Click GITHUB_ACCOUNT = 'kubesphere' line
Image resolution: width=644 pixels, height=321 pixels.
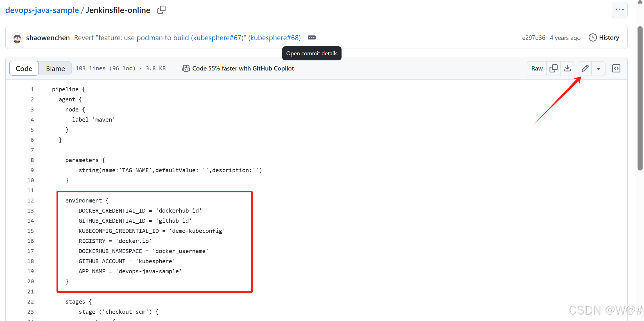click(127, 261)
